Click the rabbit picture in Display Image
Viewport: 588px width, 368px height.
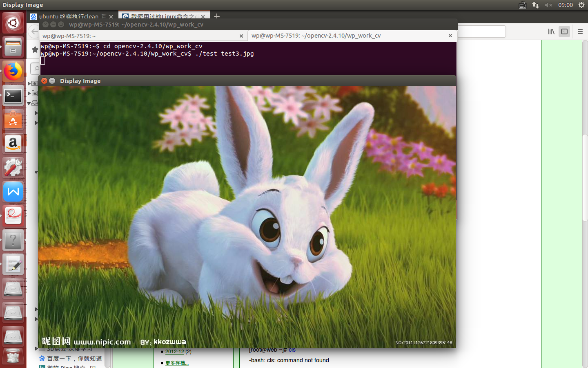(247, 217)
